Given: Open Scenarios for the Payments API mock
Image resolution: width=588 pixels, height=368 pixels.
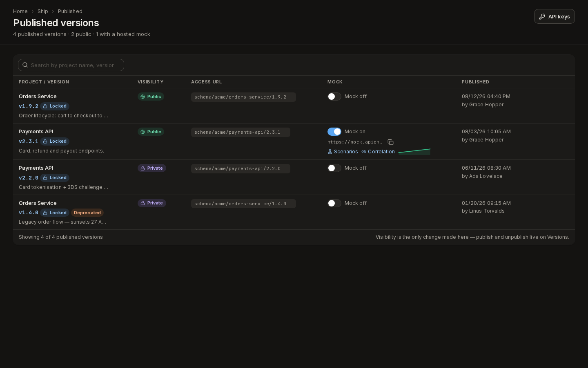Looking at the screenshot, I should 343,152.
